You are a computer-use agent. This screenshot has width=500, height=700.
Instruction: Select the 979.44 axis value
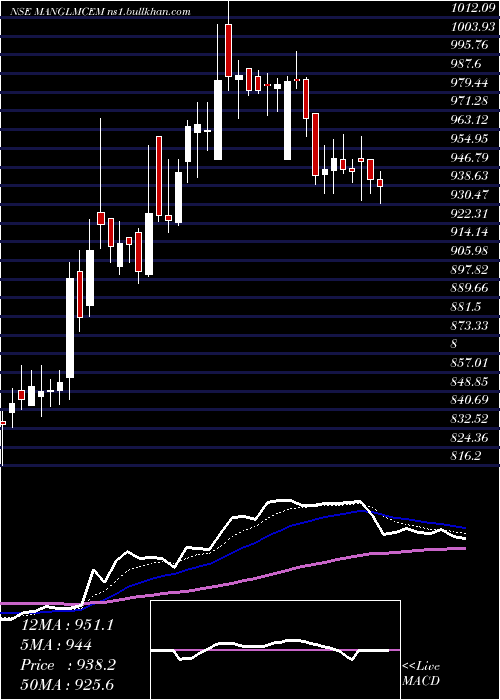click(x=471, y=83)
